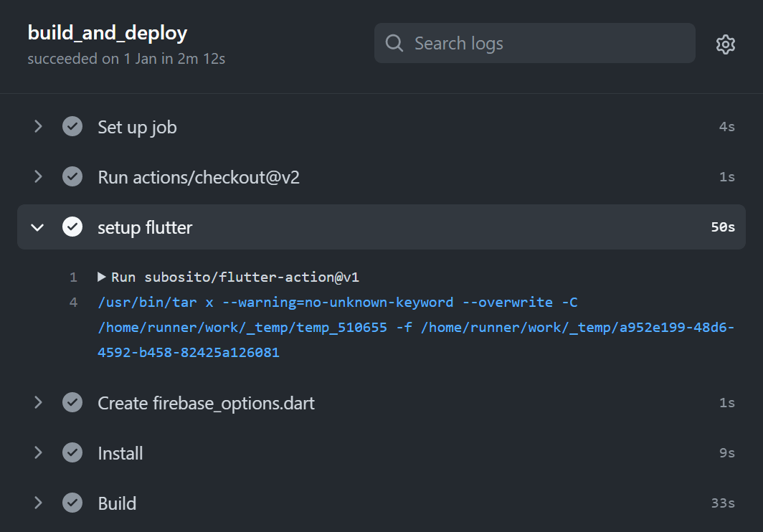
Task: Select the Set up job label
Action: click(137, 128)
